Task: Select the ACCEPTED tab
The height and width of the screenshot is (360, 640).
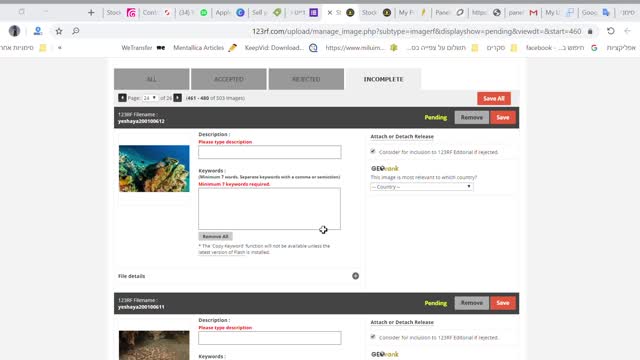Action: (x=229, y=79)
